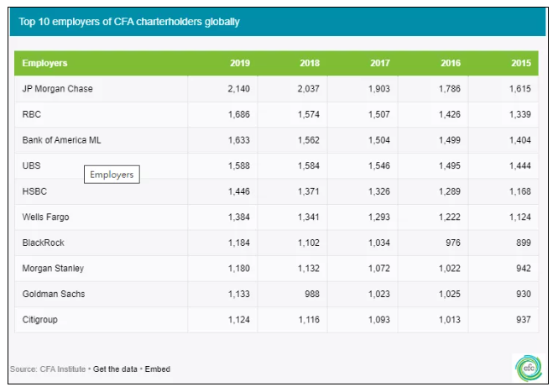The width and height of the screenshot is (558, 392).
Task: Select Citigroup 2019 value 1,124
Action: [239, 319]
